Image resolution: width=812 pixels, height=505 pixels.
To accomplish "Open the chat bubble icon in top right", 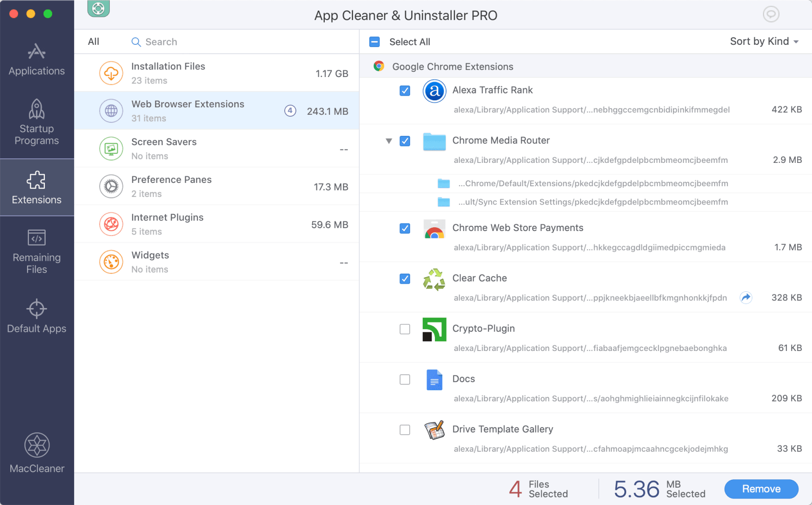I will pyautogui.click(x=771, y=14).
